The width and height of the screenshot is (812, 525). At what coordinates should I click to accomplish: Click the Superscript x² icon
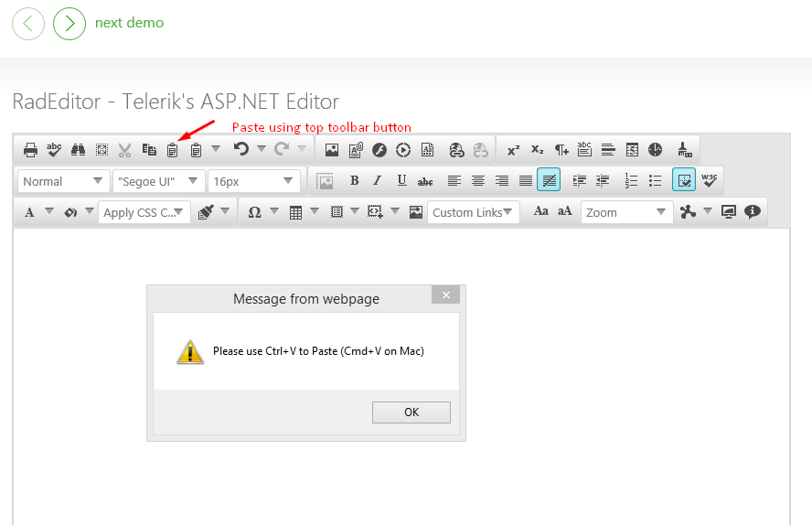click(x=513, y=150)
